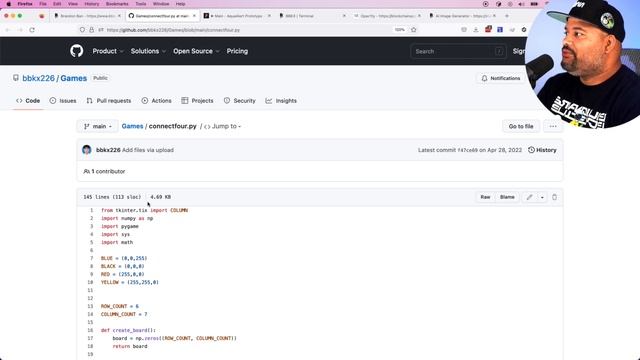Bookmark page using the star icon
This screenshot has width=640, height=360.
coord(413,30)
